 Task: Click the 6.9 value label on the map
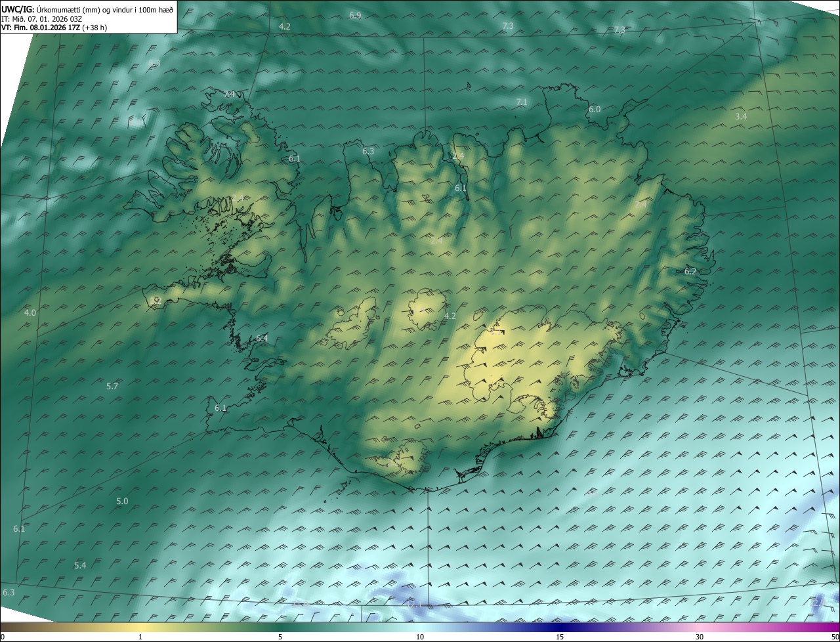point(355,15)
